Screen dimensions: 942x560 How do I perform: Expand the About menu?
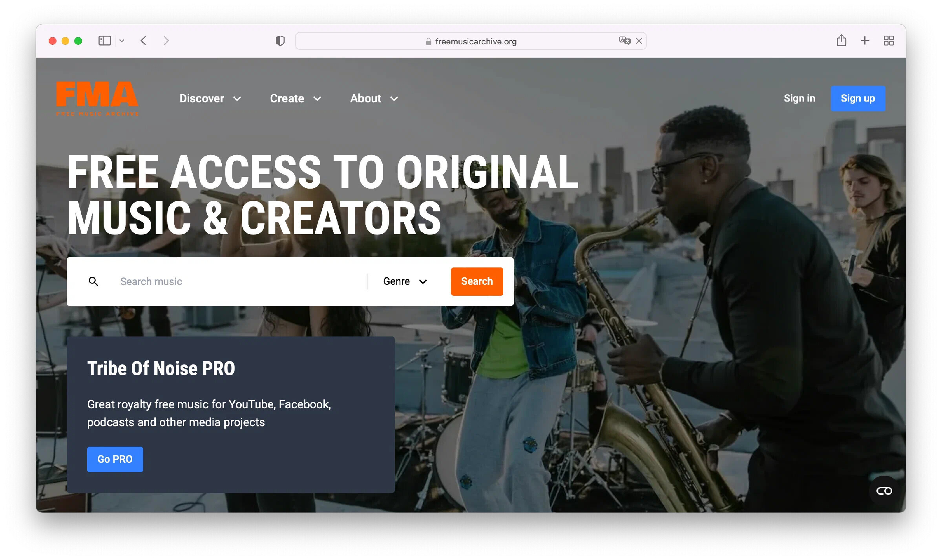click(374, 98)
